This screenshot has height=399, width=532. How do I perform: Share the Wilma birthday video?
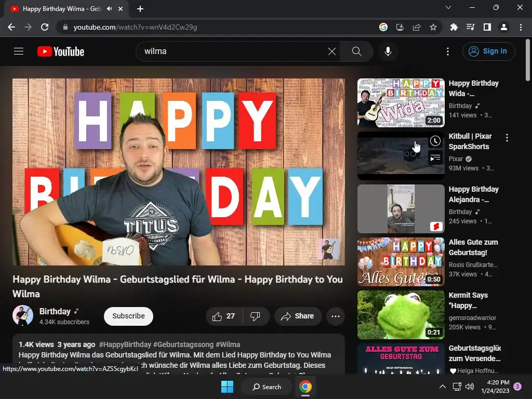(298, 316)
